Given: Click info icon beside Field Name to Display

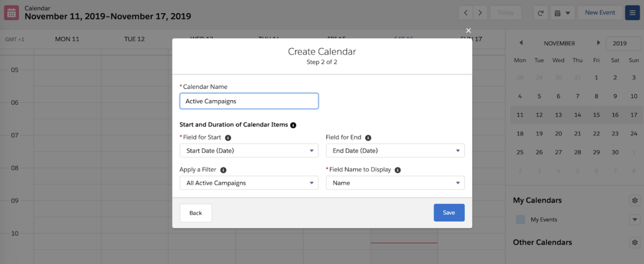Looking at the screenshot, I should tap(398, 170).
